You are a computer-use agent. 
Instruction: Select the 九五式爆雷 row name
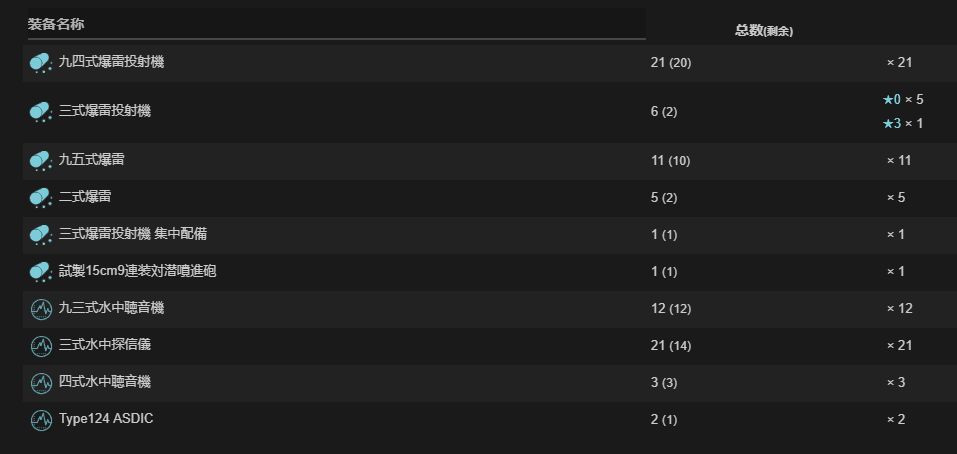tap(92, 160)
